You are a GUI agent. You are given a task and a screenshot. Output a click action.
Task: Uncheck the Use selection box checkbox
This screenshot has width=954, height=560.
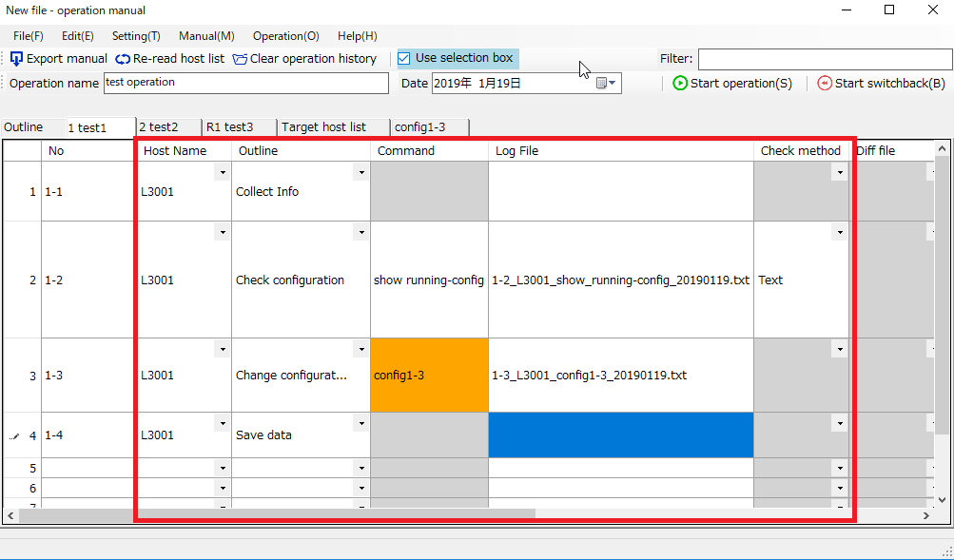[404, 58]
